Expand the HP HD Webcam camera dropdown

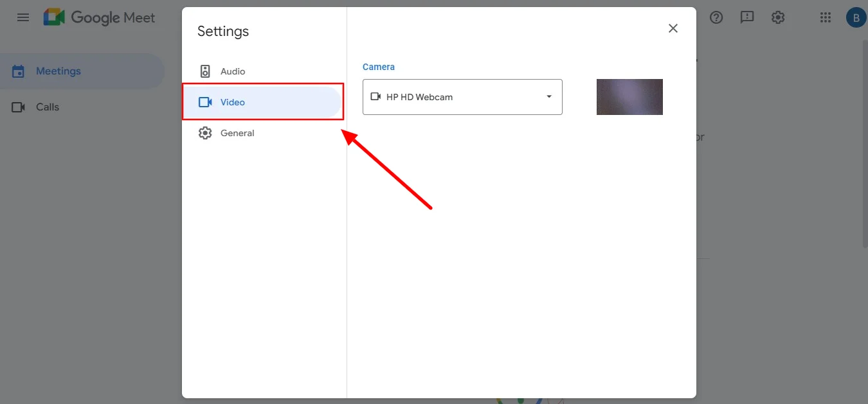(x=462, y=97)
